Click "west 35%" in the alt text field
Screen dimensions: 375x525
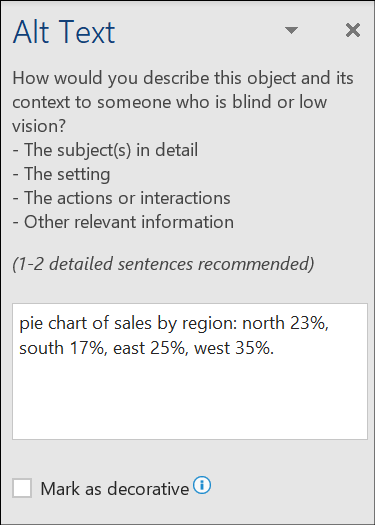coord(233,348)
